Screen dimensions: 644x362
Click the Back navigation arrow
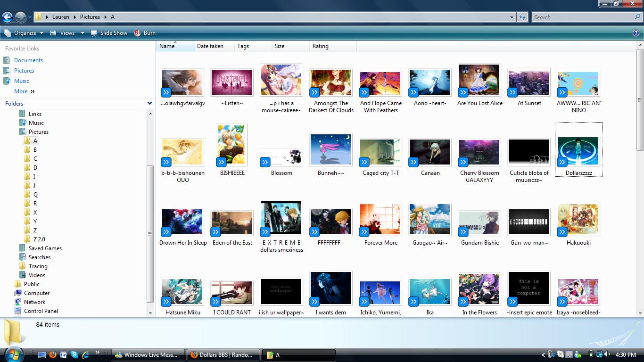click(x=7, y=17)
